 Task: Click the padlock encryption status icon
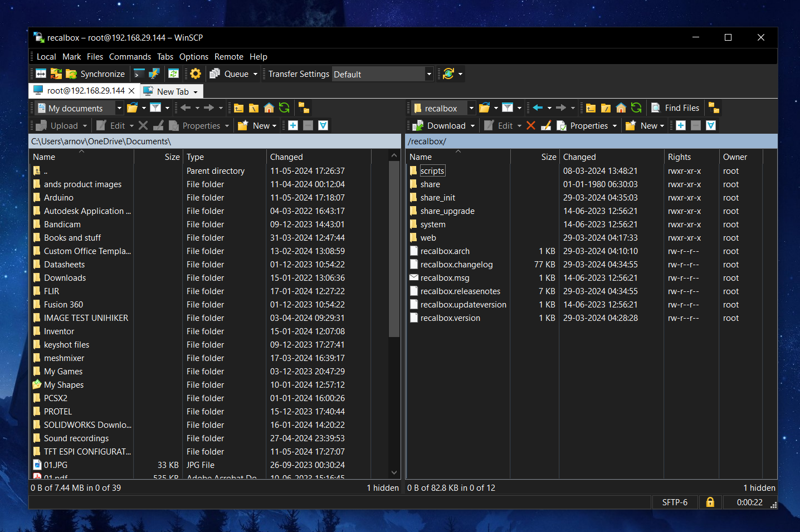click(710, 502)
